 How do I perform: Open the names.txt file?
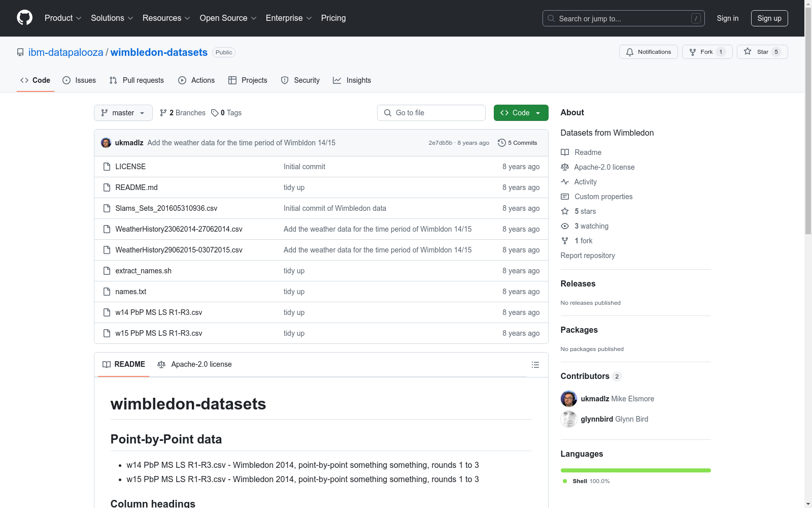[130, 292]
